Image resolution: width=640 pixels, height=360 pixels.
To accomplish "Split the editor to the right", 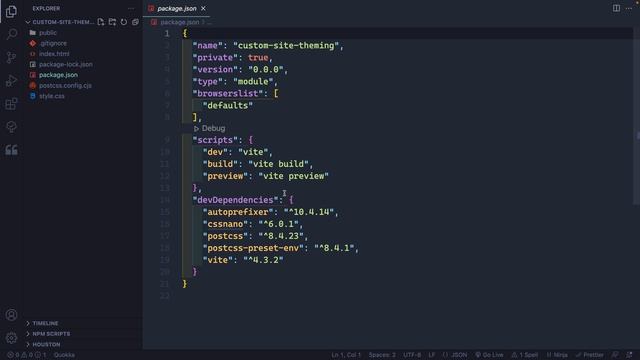I will pos(616,8).
